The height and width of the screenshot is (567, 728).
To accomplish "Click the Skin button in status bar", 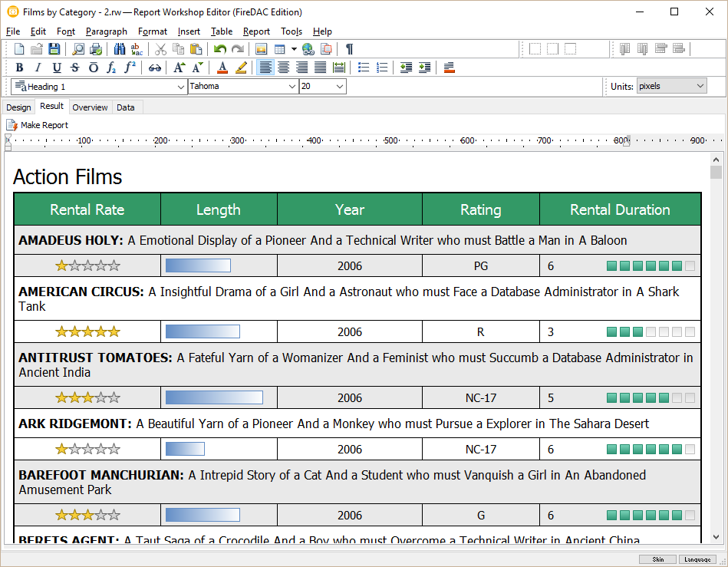I will tap(657, 559).
